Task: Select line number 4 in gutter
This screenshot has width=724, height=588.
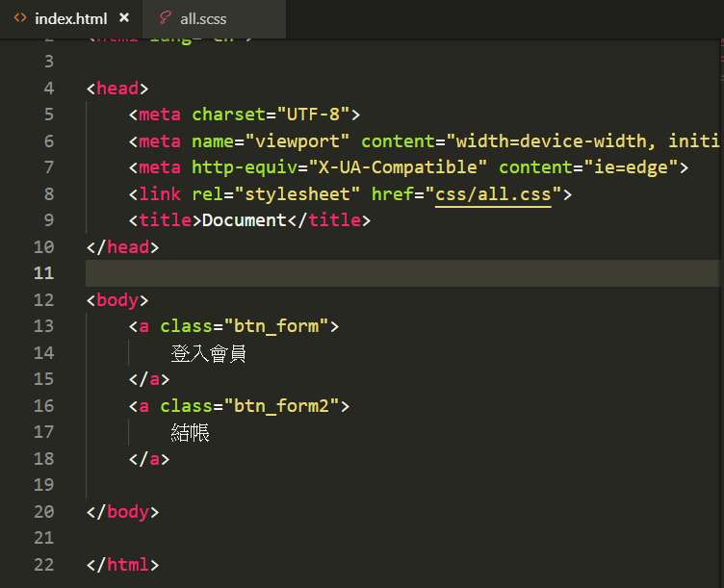Action: pyautogui.click(x=49, y=89)
